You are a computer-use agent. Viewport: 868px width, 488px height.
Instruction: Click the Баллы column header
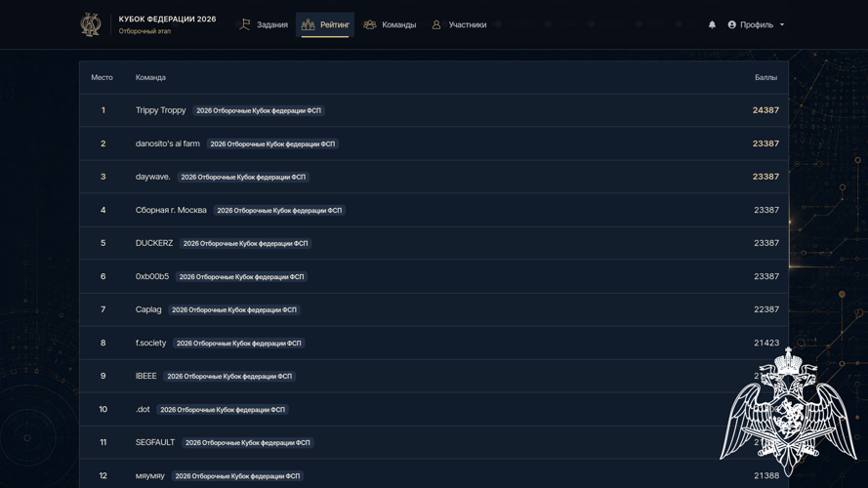tap(766, 77)
